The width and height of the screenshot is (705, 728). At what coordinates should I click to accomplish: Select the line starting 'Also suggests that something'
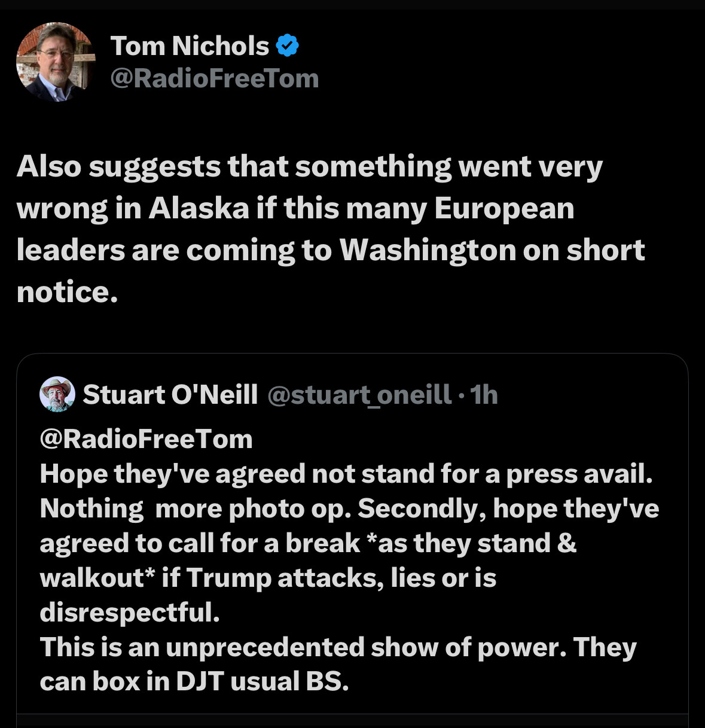[310, 167]
